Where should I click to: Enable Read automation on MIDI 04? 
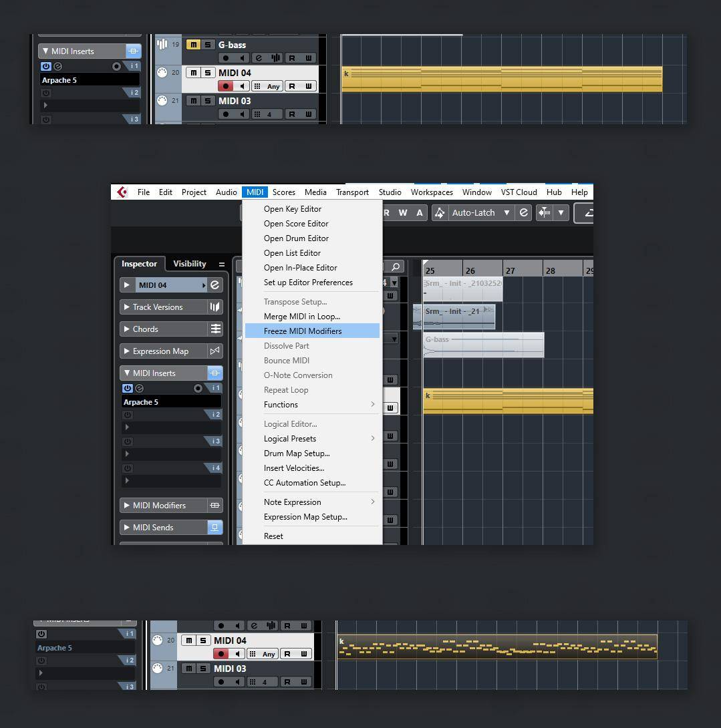point(292,85)
